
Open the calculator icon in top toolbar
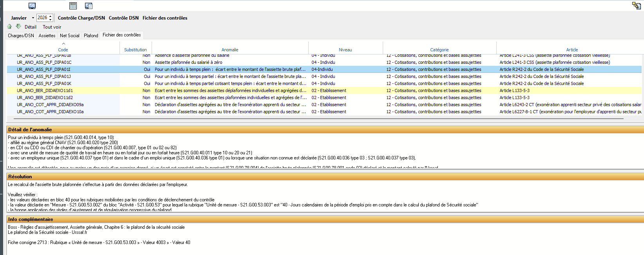73,6
